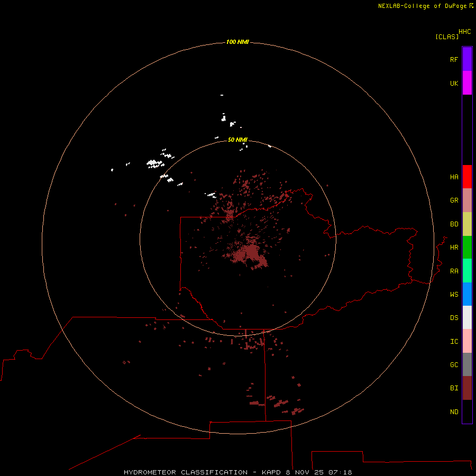Screen dimensions: 476x476
Task: Click the 100 NMI range ring label
Action: tap(237, 42)
